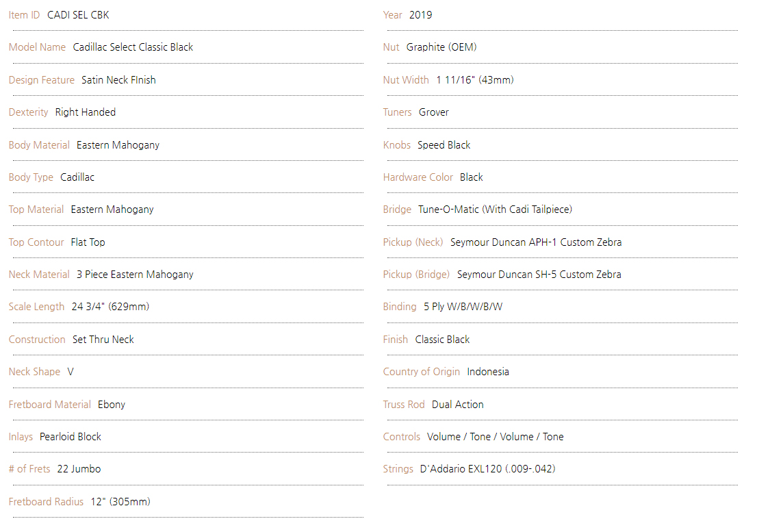Click the Pearloid Block inlays text
757x532 pixels.
click(x=70, y=437)
